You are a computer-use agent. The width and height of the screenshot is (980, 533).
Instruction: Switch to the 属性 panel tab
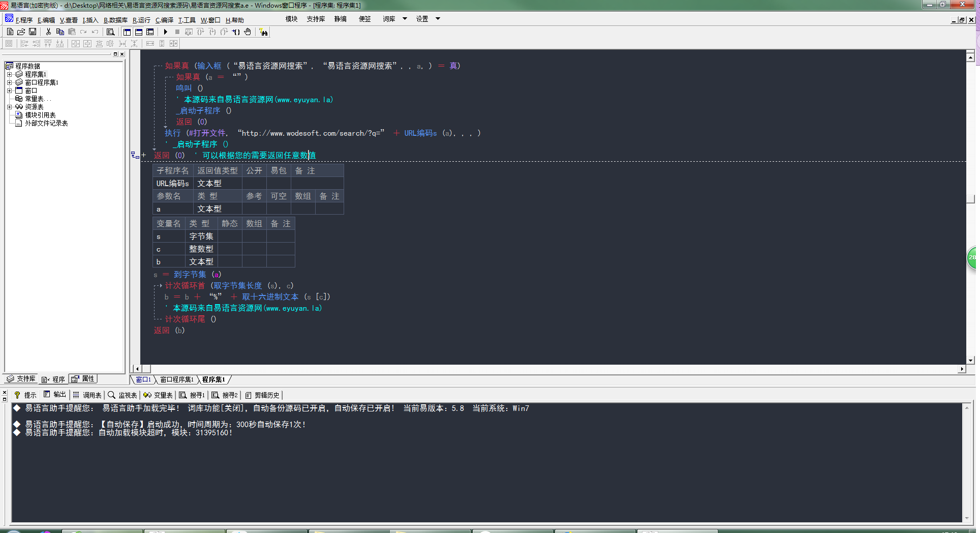pos(83,379)
